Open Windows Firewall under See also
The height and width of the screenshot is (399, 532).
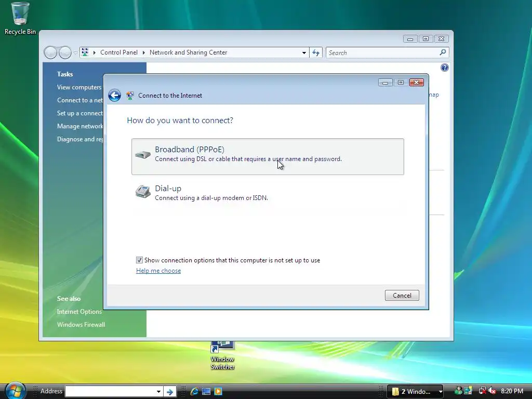click(81, 324)
